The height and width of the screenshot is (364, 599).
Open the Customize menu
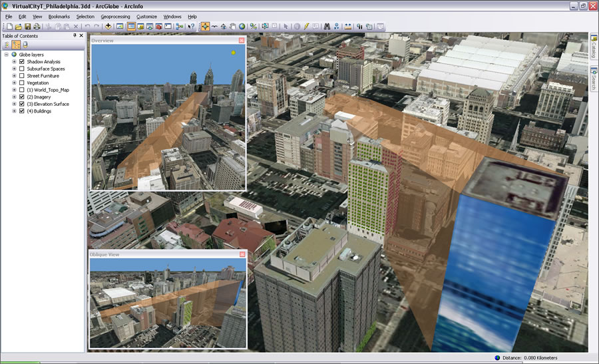[x=146, y=17]
